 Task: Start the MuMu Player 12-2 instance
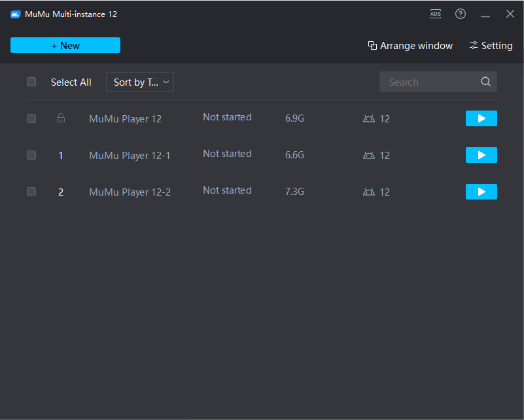point(481,192)
